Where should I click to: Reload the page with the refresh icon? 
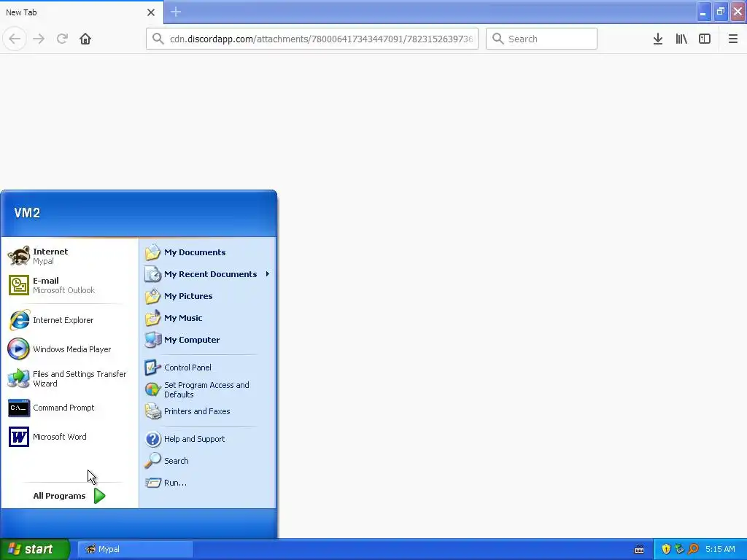click(x=62, y=39)
